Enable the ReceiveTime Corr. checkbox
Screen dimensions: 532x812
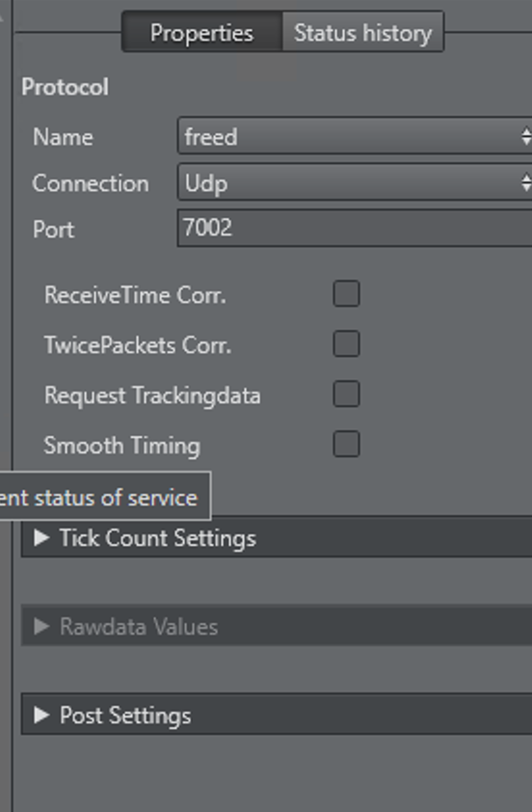346,293
